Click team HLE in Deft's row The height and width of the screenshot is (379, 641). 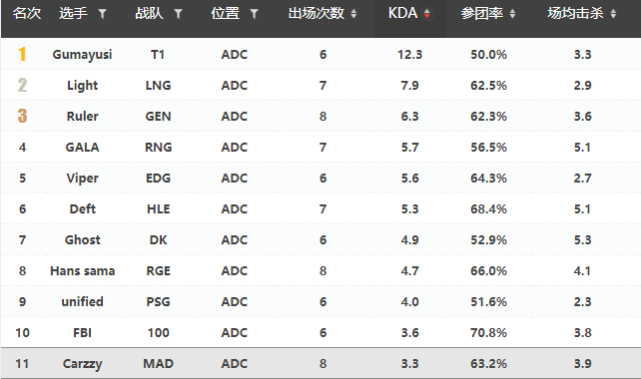pos(158,209)
